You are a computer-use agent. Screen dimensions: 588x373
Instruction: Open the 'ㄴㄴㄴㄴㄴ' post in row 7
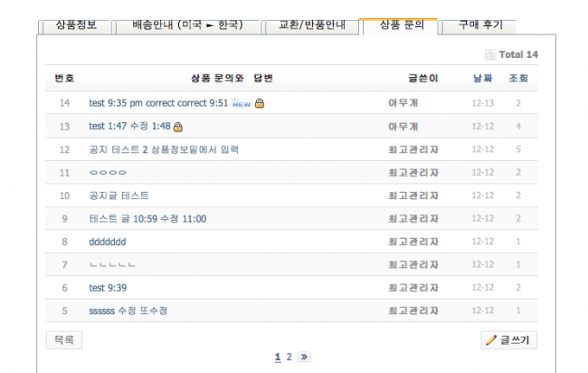(112, 264)
